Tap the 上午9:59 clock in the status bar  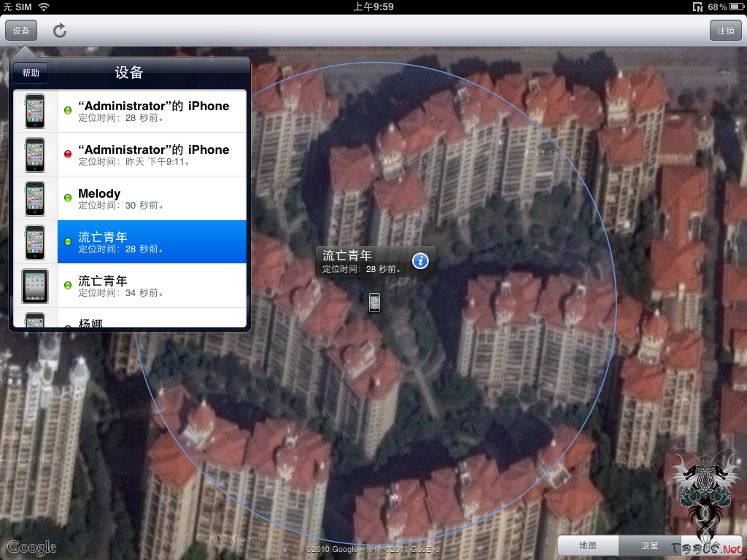[373, 7]
